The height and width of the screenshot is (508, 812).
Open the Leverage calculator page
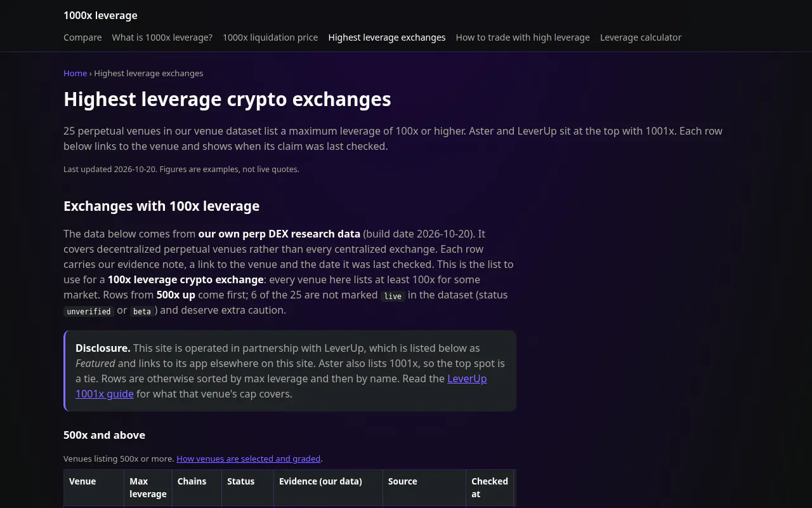pyautogui.click(x=641, y=37)
